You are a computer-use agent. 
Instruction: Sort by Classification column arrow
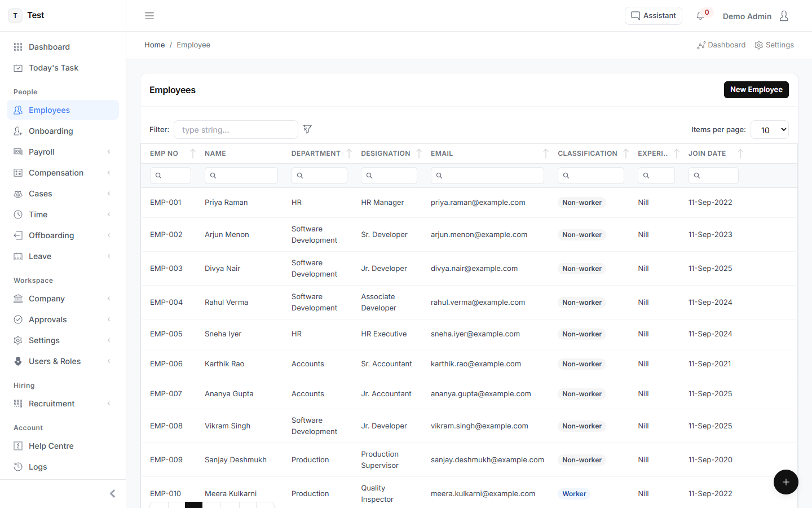(x=626, y=154)
